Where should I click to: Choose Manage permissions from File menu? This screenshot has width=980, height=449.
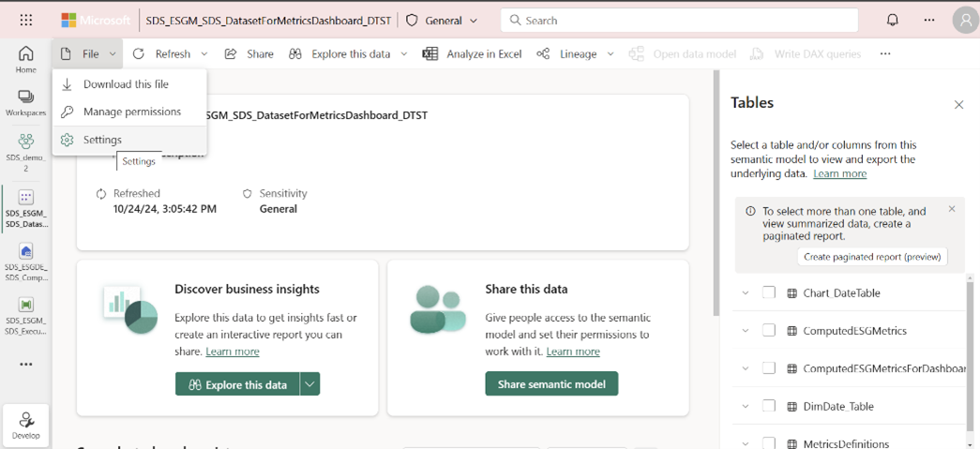click(129, 112)
